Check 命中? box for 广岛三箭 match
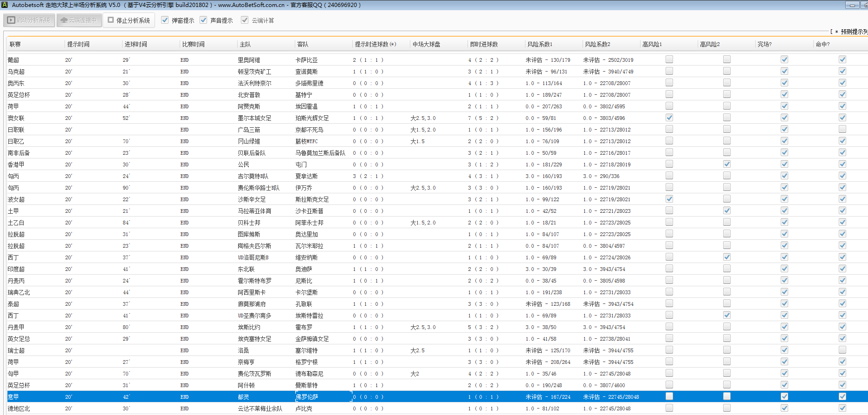This screenshot has width=868, height=415. [842, 129]
